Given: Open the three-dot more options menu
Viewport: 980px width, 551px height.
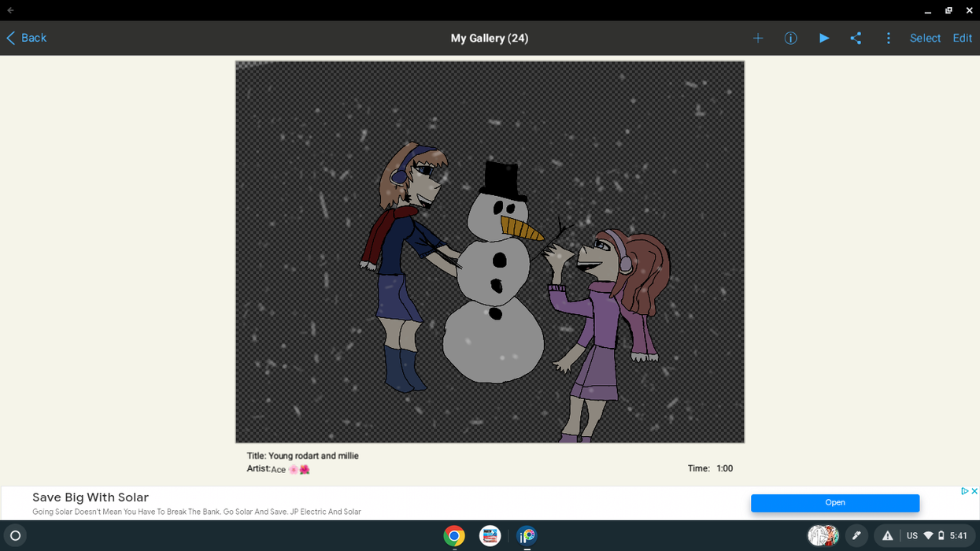Looking at the screenshot, I should coord(888,38).
